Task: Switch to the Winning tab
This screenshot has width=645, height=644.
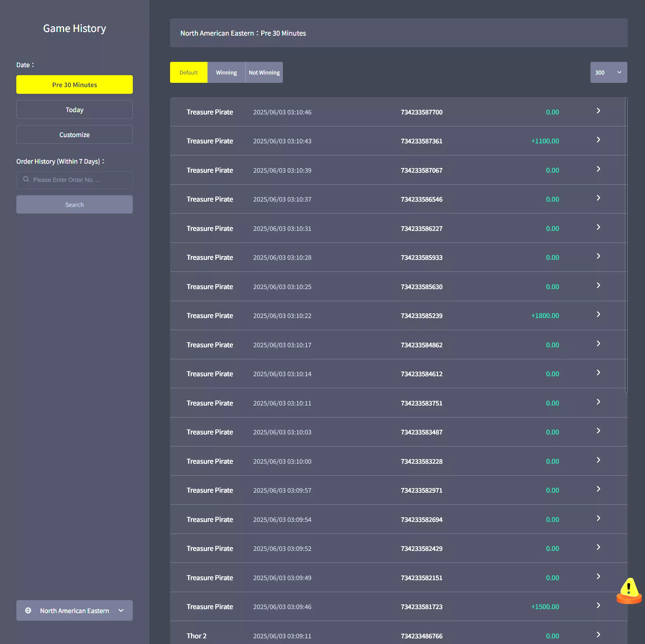Action: [x=226, y=73]
